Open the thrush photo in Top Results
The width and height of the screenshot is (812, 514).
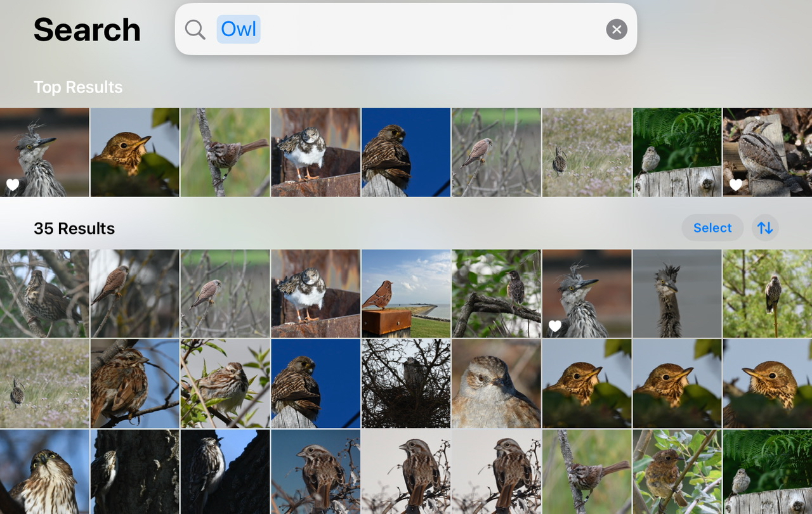click(x=134, y=152)
